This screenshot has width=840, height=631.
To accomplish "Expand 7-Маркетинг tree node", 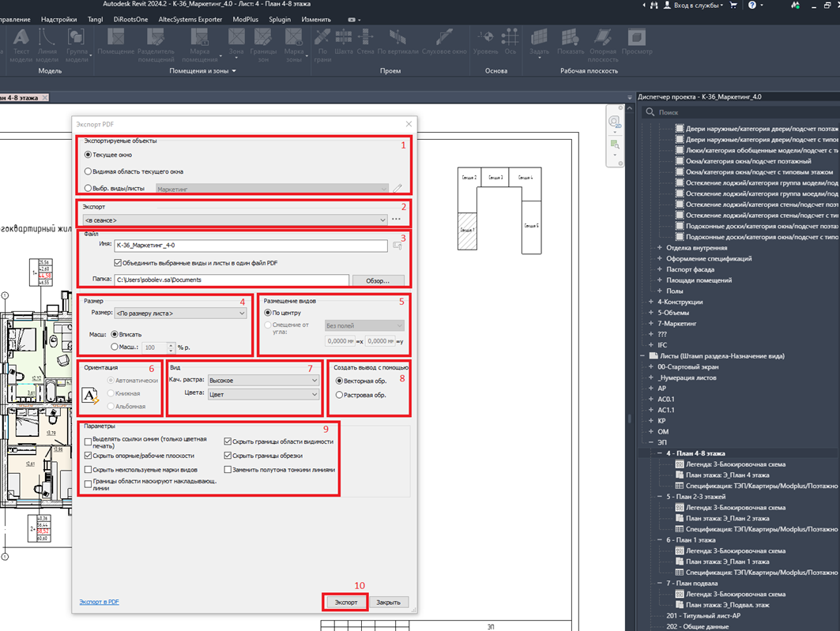I will click(x=651, y=323).
